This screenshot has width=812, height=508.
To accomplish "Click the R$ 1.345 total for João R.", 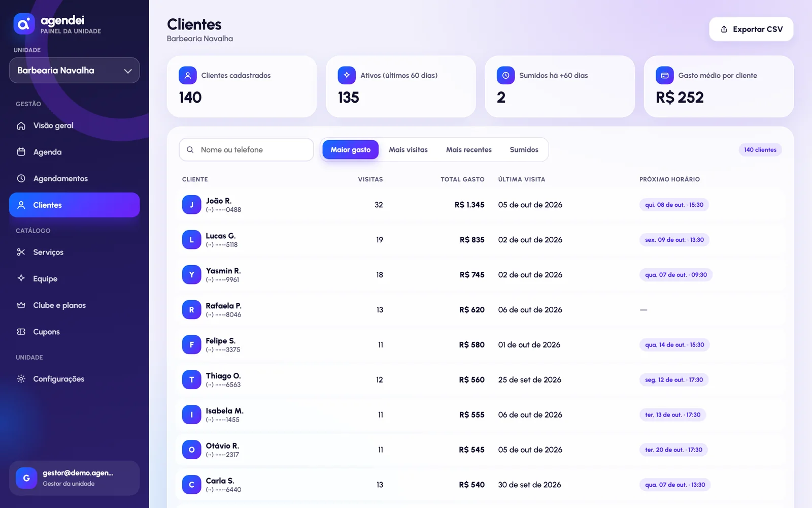I will 469,205.
